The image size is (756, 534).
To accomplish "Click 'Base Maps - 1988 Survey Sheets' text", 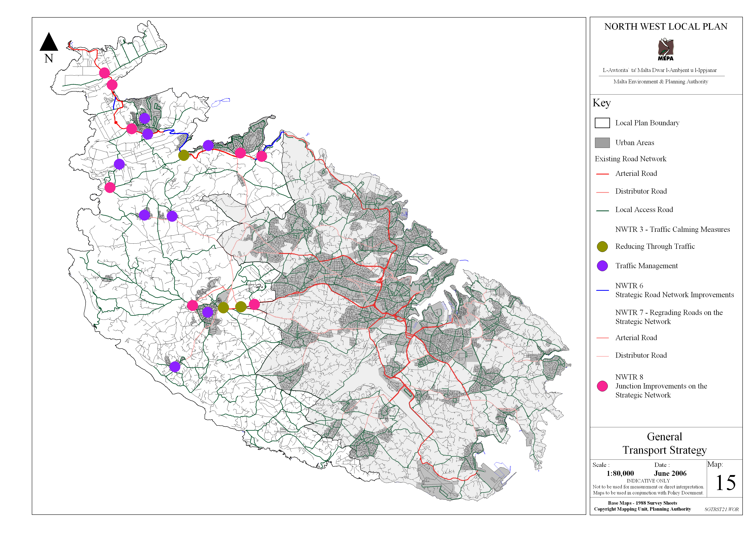I will tap(642, 503).
